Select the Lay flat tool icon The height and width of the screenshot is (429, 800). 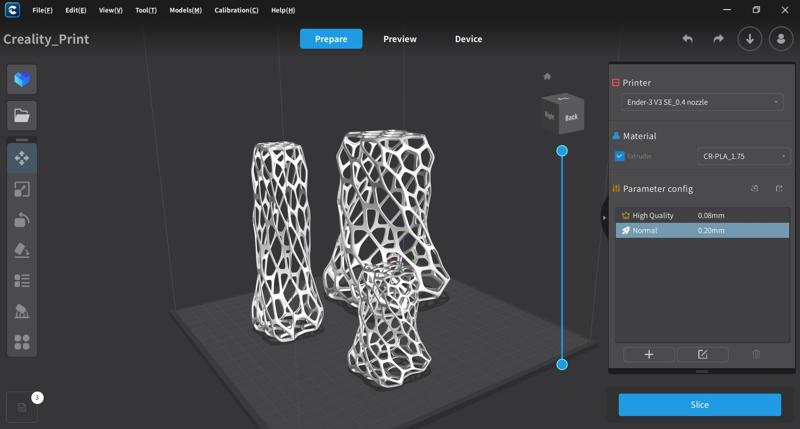22,250
